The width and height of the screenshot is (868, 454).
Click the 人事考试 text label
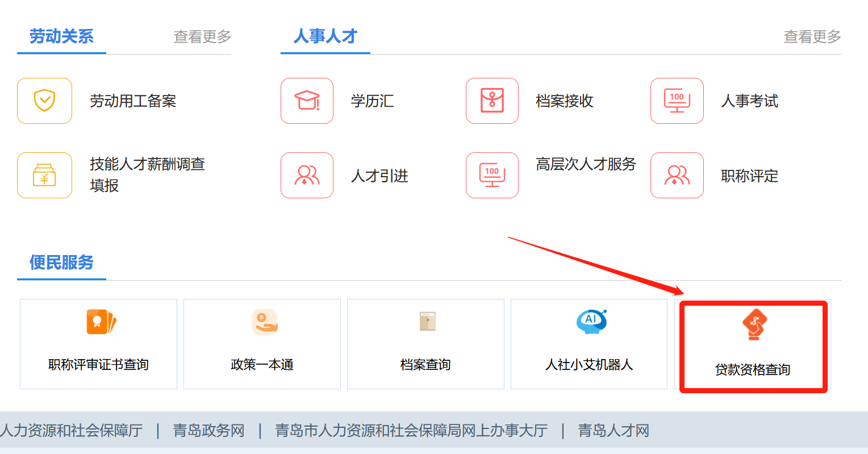[x=750, y=101]
